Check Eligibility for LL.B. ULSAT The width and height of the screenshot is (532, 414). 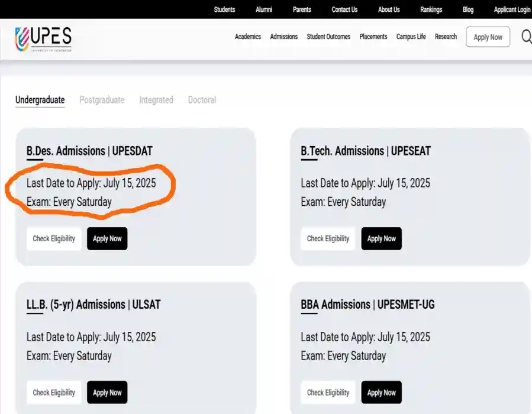click(54, 392)
